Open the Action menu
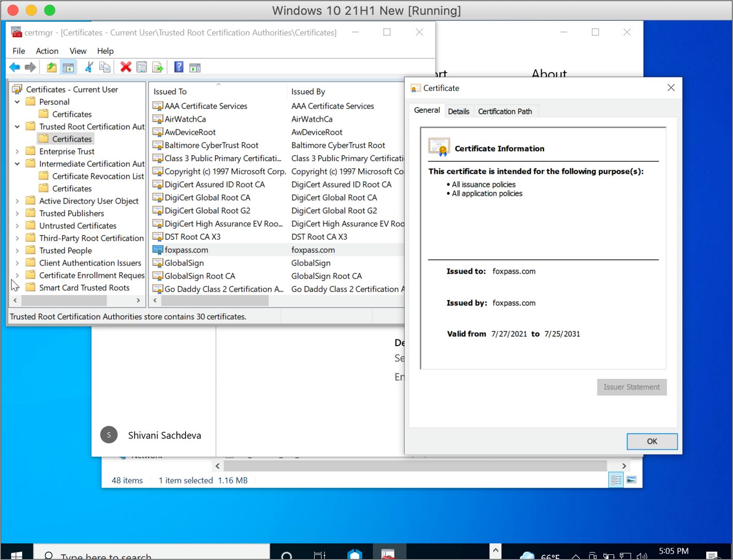This screenshot has height=560, width=733. pos(47,51)
